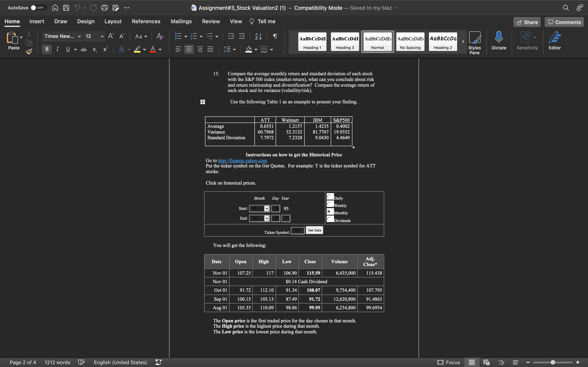Toggle the show paragraph marks icon
588x367 pixels.
click(x=275, y=36)
